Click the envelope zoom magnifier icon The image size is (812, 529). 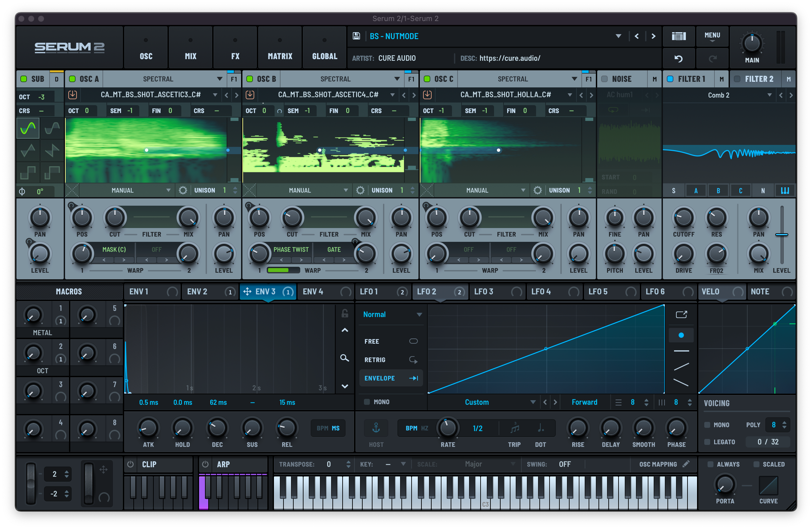tap(345, 358)
